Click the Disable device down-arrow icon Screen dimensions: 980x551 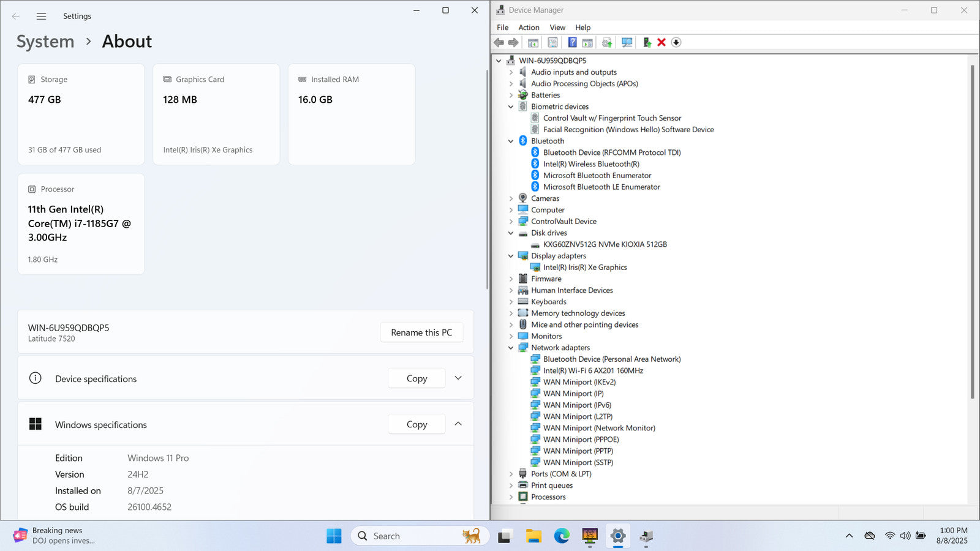click(x=676, y=42)
